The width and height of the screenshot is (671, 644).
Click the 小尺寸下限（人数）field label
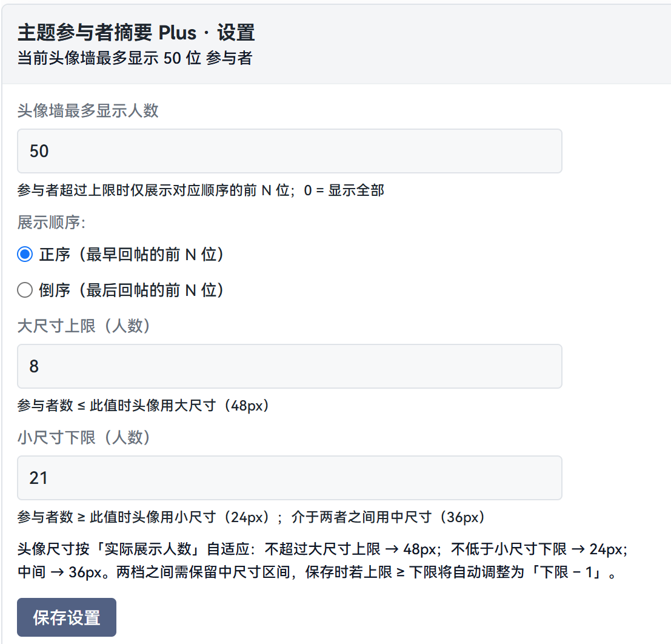84,438
